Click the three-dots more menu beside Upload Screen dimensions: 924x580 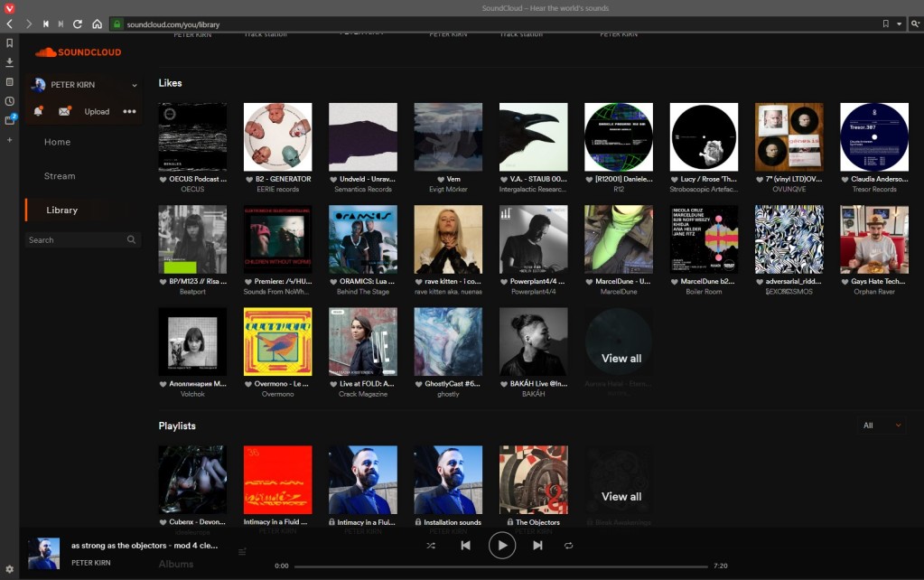point(129,112)
